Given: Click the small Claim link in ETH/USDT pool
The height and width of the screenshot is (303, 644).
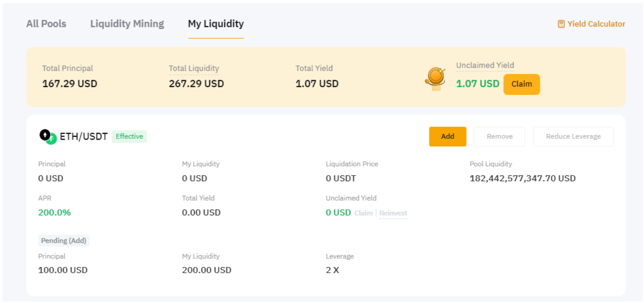Looking at the screenshot, I should 363,213.
